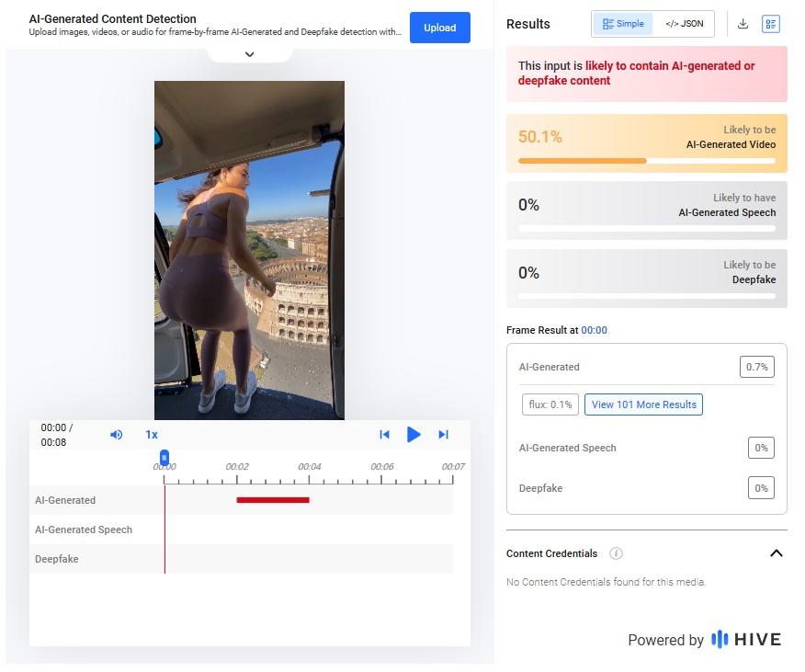Switch results view to JSON

(x=684, y=24)
